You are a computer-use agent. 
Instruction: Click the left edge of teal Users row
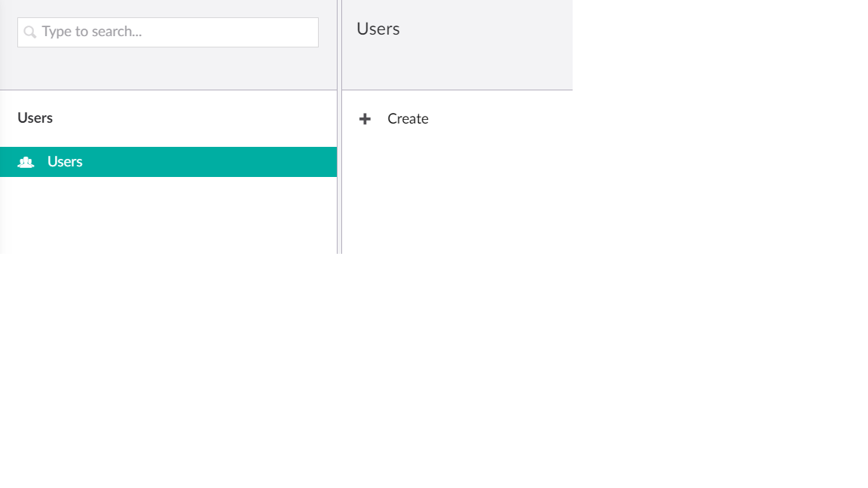6,162
